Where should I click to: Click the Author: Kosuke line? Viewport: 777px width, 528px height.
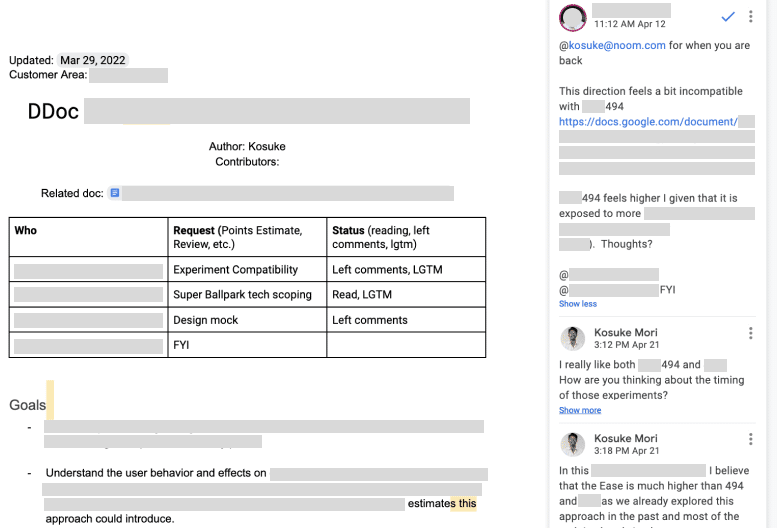247,147
